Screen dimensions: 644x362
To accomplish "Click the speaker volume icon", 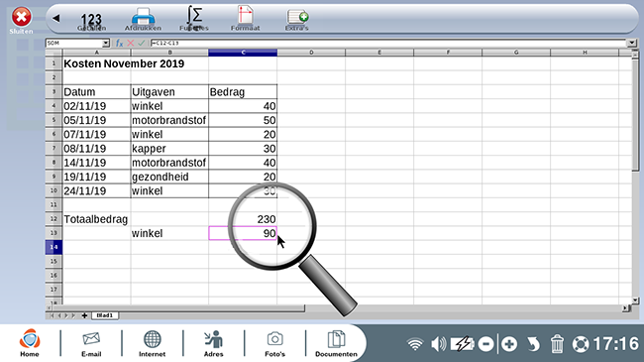I will (439, 344).
